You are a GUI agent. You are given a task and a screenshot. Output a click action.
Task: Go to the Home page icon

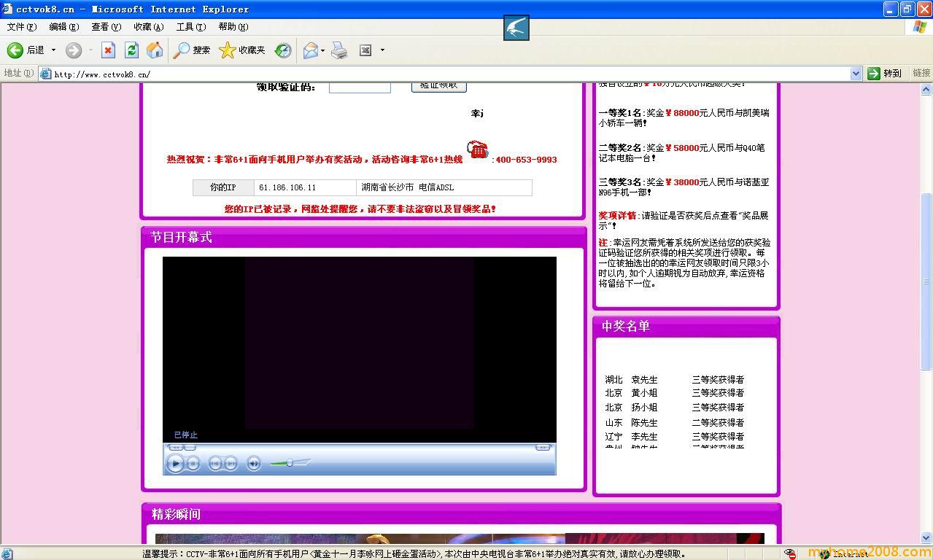(x=155, y=50)
